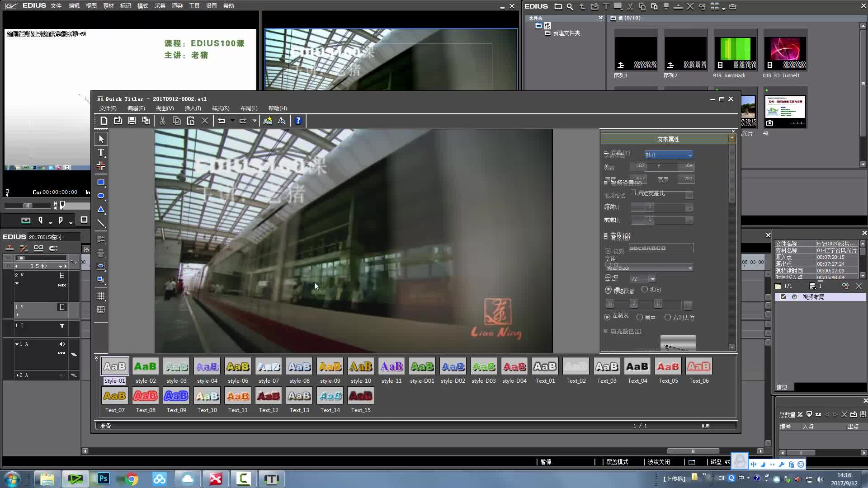Select the triangle shape tool
This screenshot has height=488, width=868.
[x=101, y=210]
